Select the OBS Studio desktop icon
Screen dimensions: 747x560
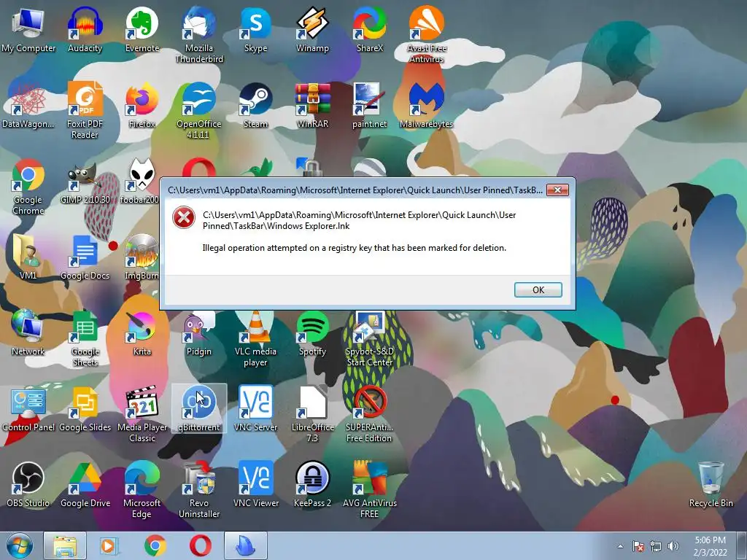click(28, 484)
